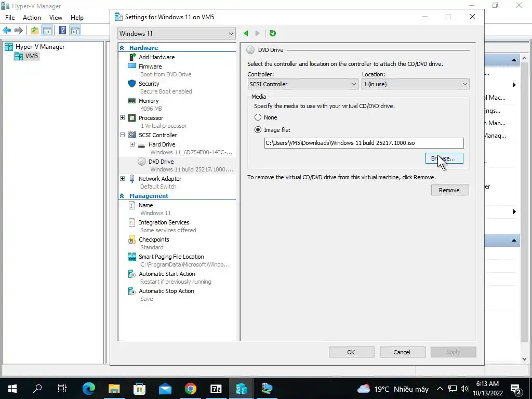532x399 pixels.
Task: Click the '4096 MB' memory value
Action: pos(151,109)
